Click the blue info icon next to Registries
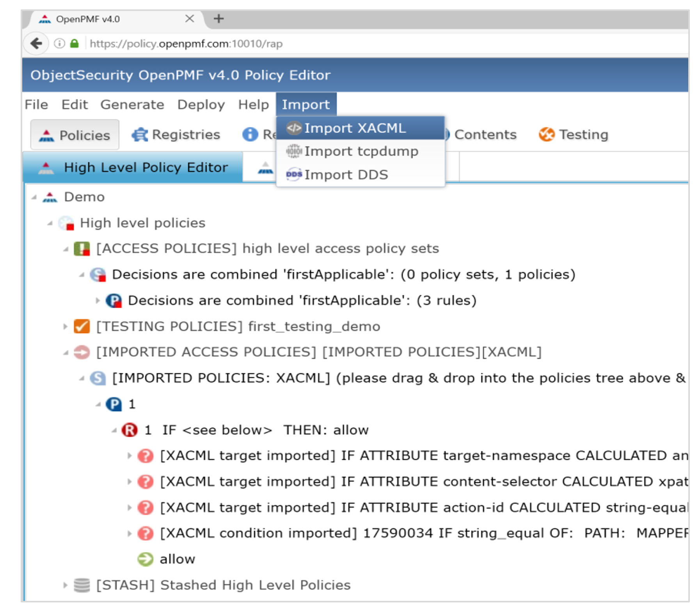Screen dimensions: 700x611 coord(250,135)
